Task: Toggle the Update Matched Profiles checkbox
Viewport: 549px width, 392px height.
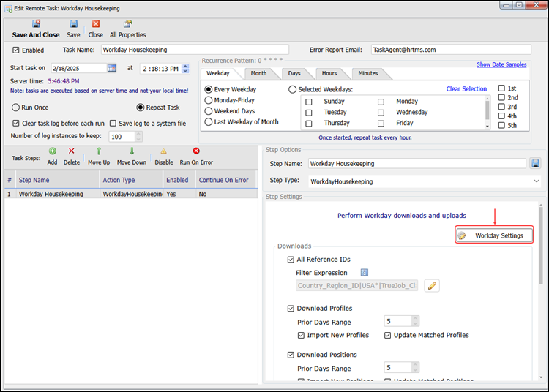Action: coord(387,336)
